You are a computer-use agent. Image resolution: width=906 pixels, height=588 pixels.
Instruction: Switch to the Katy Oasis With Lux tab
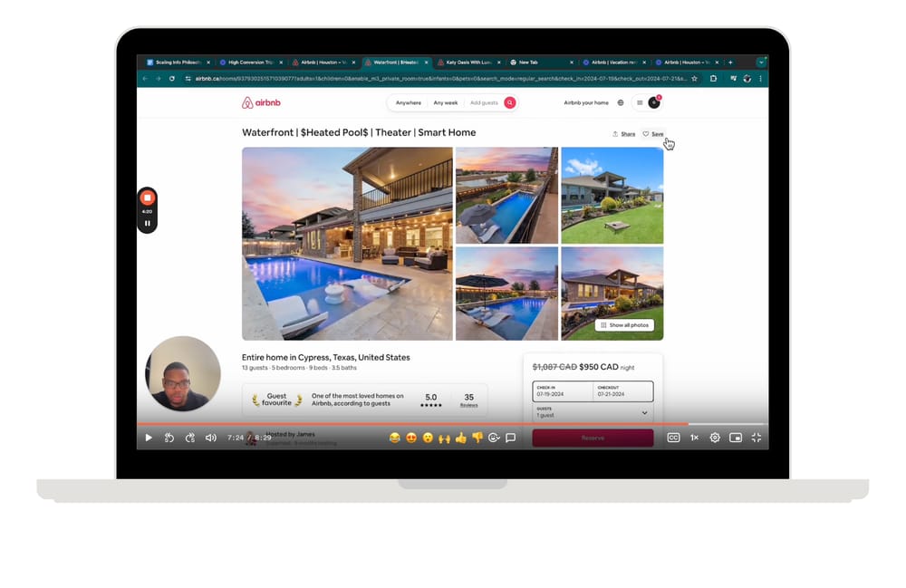tap(468, 63)
